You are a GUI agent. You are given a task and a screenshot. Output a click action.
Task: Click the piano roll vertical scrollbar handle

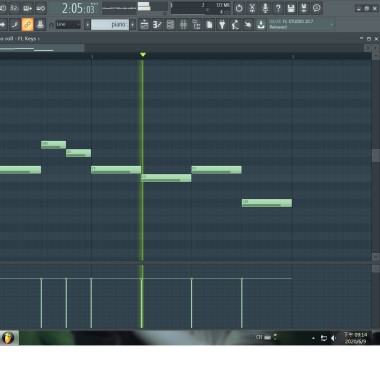click(x=375, y=156)
